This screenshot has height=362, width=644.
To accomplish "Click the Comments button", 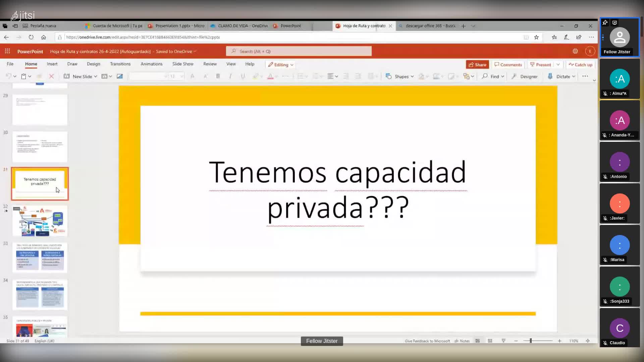I will 508,64.
